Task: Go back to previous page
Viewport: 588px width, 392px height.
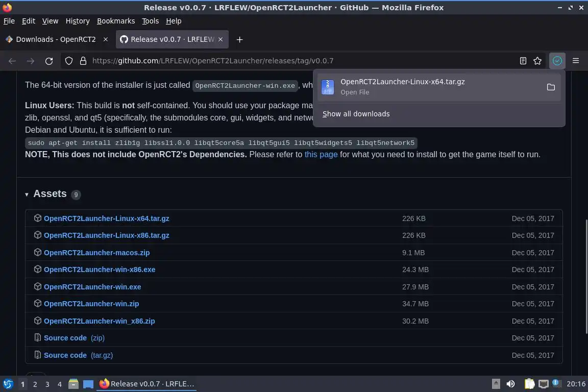Action: point(12,61)
